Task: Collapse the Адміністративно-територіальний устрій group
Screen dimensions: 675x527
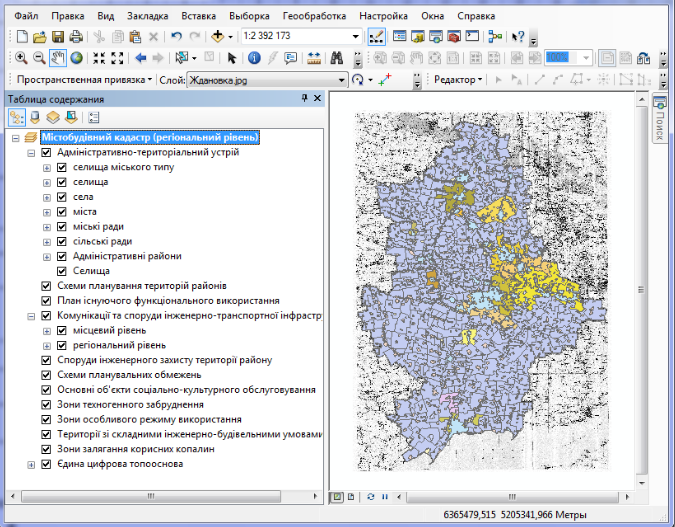Action: 31,153
